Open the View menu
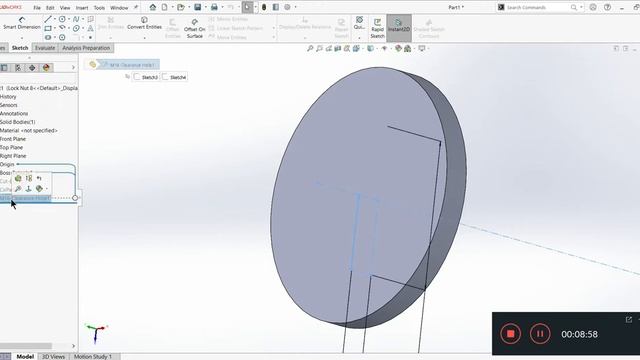 point(65,7)
